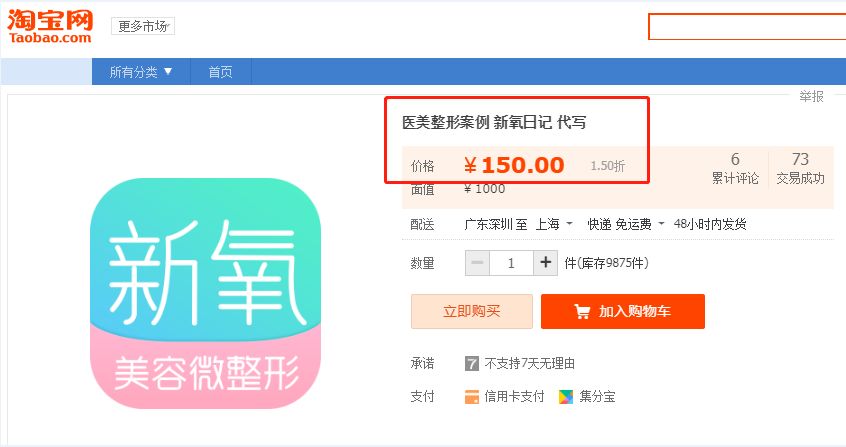The height and width of the screenshot is (447, 846).
Task: Click the 新氧 product app image
Action: pos(206,293)
